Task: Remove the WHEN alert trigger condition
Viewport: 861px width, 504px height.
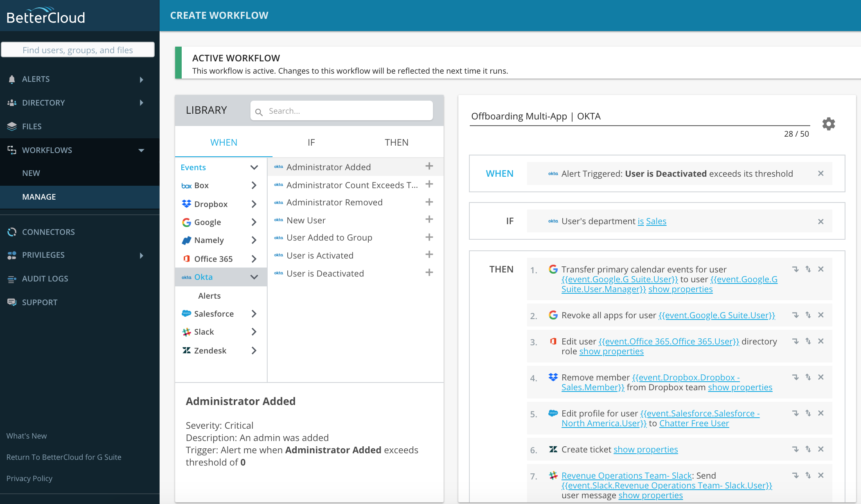Action: 820,173
